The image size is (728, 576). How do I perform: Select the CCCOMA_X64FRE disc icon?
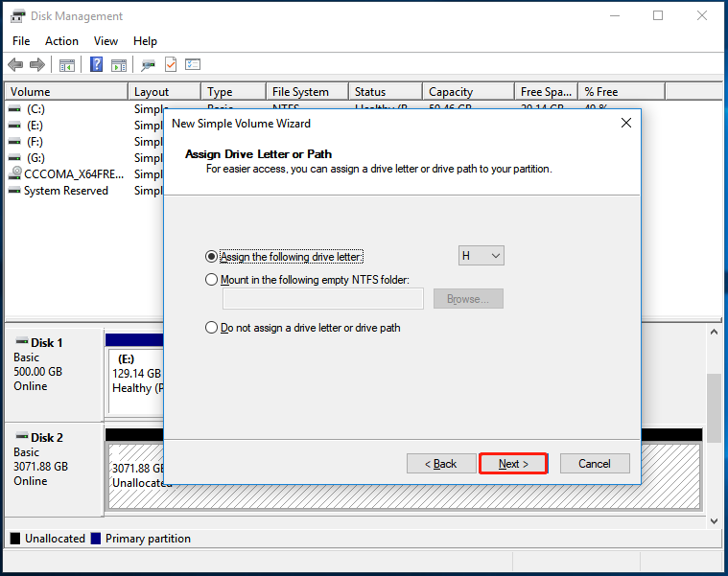click(x=15, y=173)
